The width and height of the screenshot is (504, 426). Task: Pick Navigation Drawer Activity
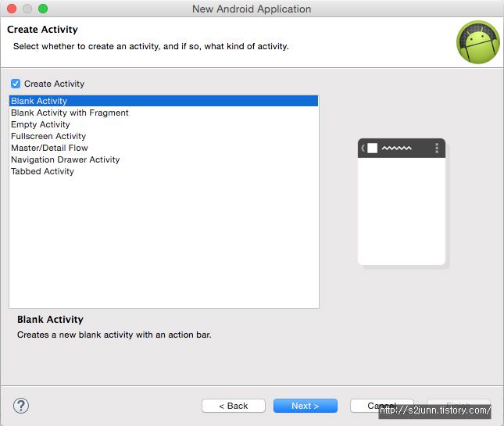[163, 159]
